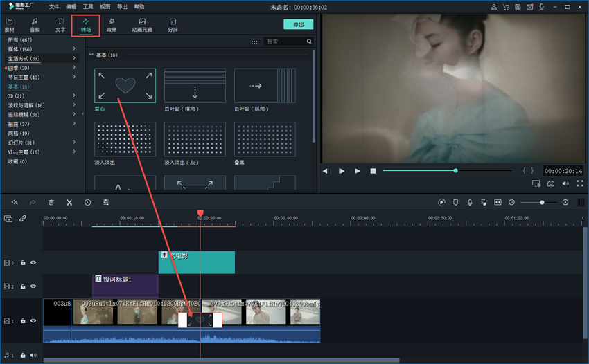
Task: Click the green 导出 button
Action: click(x=298, y=24)
